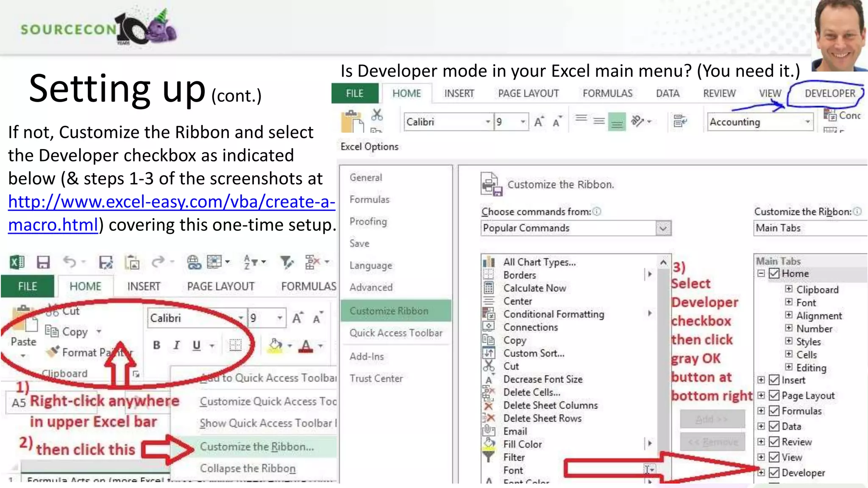The image size is (868, 488).
Task: Expand the Font group in Main Tabs tree
Action: click(x=788, y=302)
